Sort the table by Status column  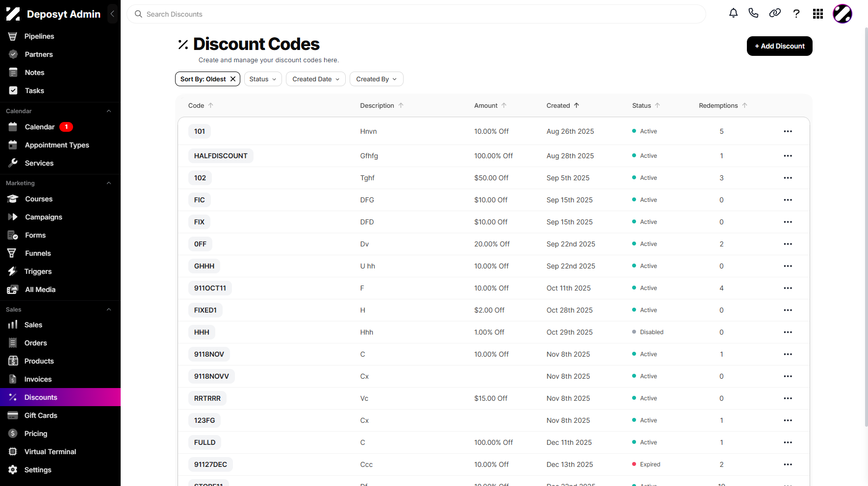point(646,105)
